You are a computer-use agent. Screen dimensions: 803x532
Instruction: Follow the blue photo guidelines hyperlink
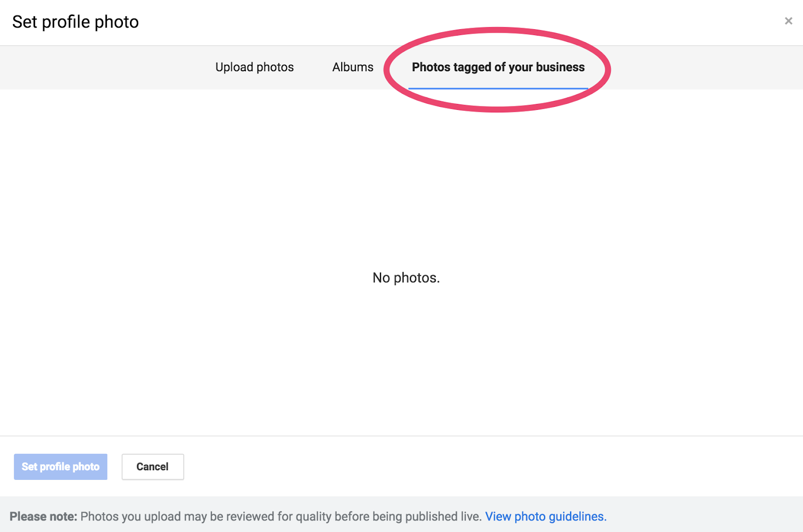click(x=546, y=516)
